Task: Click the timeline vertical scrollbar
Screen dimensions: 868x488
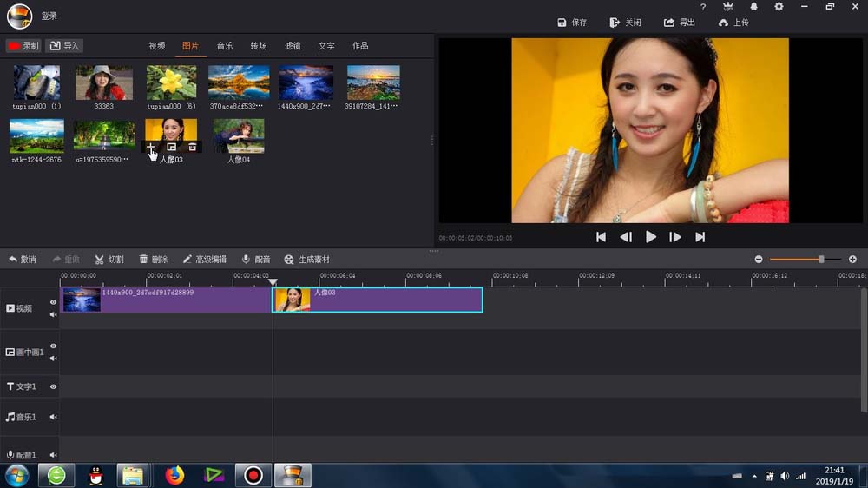Action: click(x=865, y=350)
